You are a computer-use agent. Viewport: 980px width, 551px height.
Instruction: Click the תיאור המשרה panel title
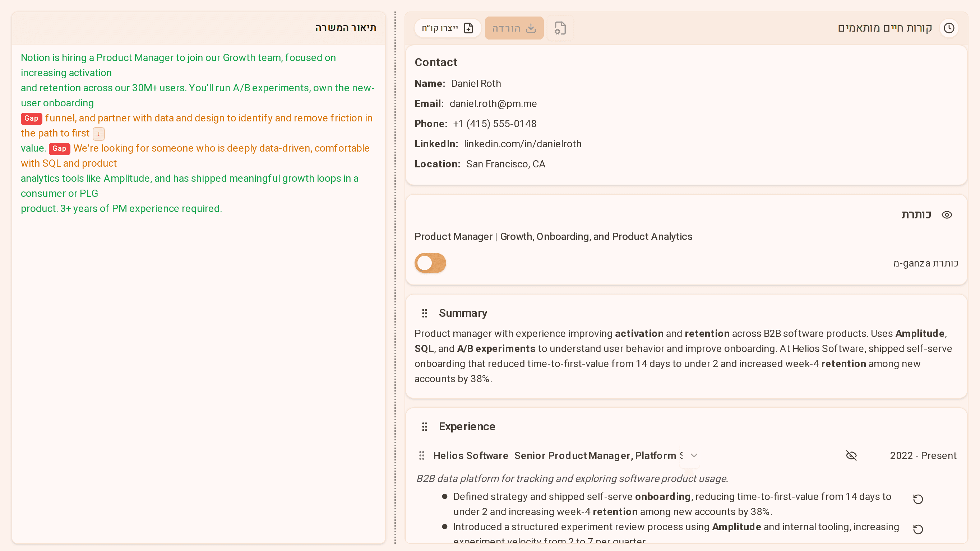pos(346,28)
